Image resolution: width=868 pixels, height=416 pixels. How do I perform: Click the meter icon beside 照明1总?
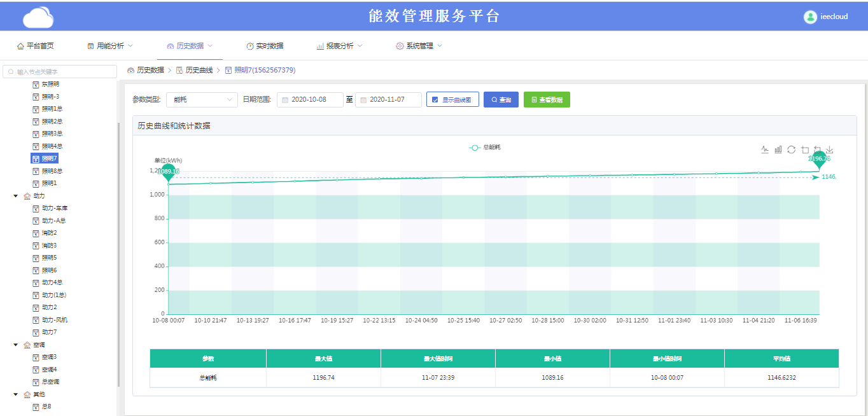[36, 109]
